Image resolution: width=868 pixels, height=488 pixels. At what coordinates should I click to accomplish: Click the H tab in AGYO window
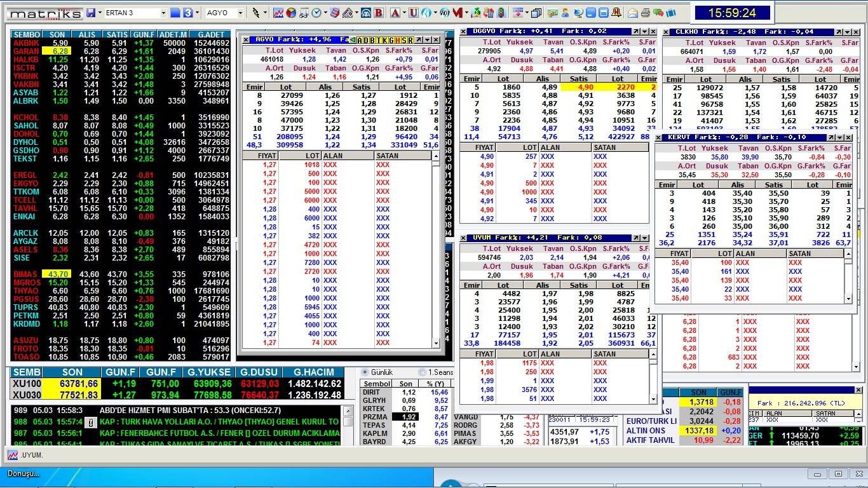[x=398, y=40]
